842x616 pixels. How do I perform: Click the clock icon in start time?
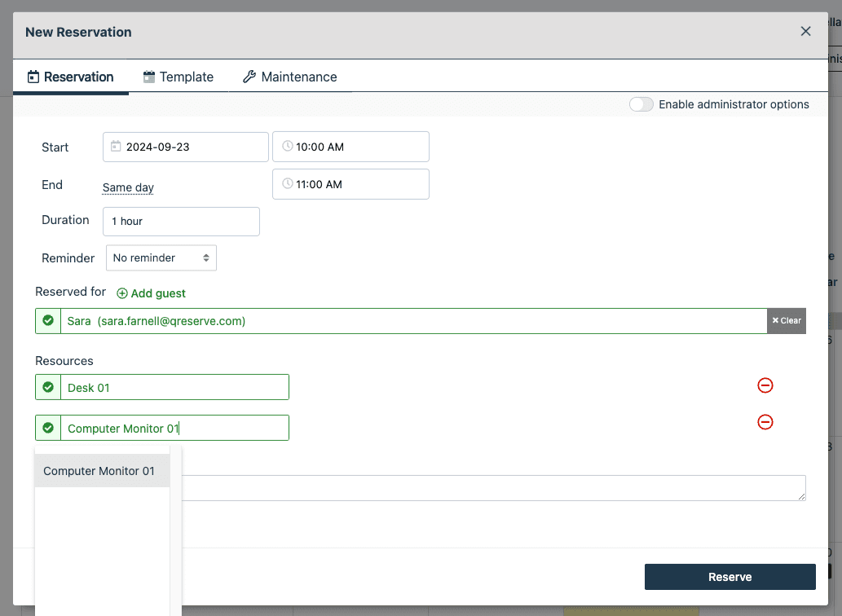(287, 147)
